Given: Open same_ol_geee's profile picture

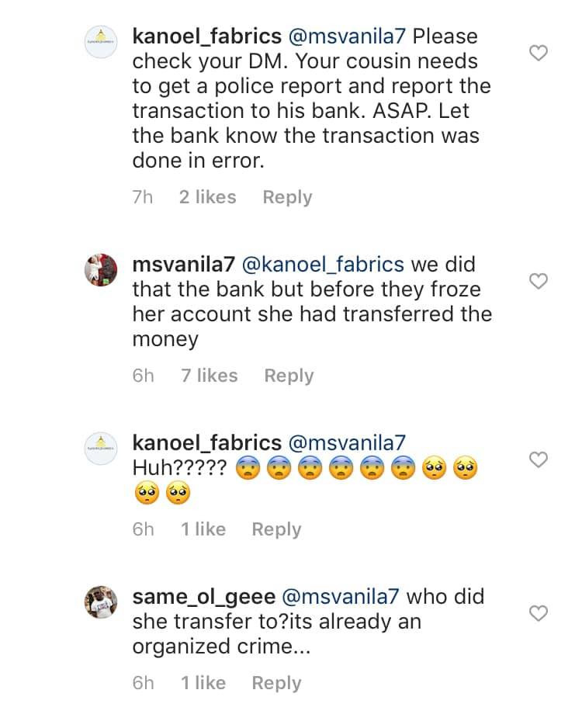Looking at the screenshot, I should [100, 602].
